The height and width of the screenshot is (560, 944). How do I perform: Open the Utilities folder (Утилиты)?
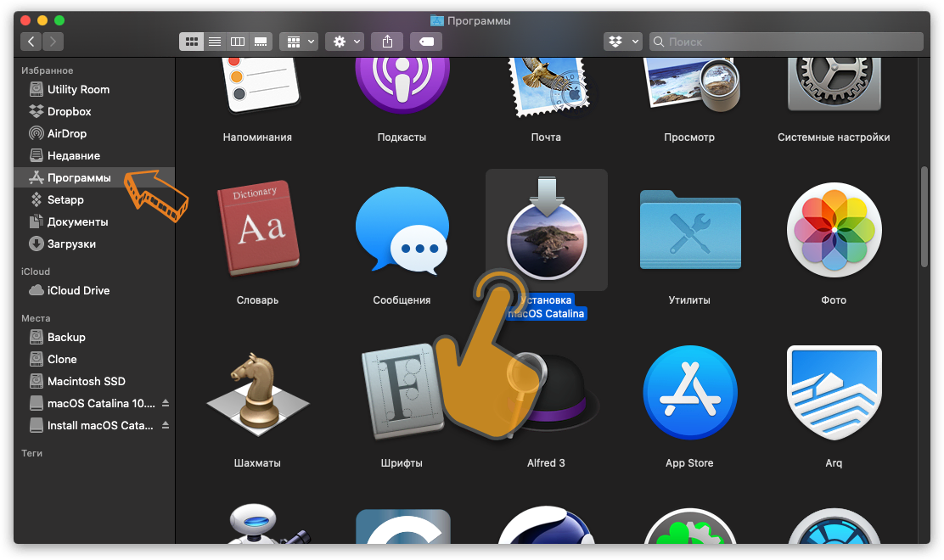coord(690,229)
